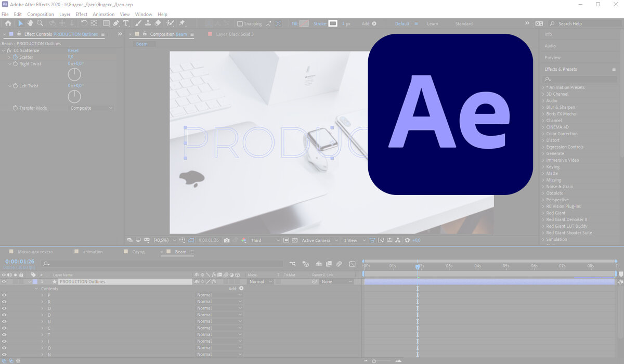Select the Hand tool
Image resolution: width=624 pixels, height=364 pixels.
click(x=30, y=23)
